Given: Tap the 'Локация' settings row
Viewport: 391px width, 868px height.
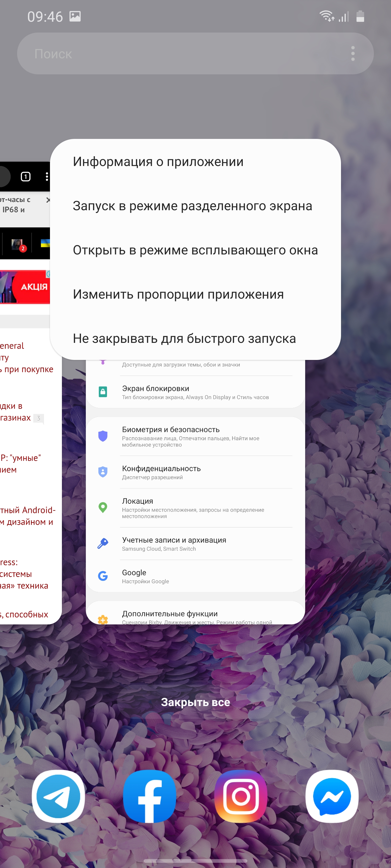Looking at the screenshot, I should point(195,508).
